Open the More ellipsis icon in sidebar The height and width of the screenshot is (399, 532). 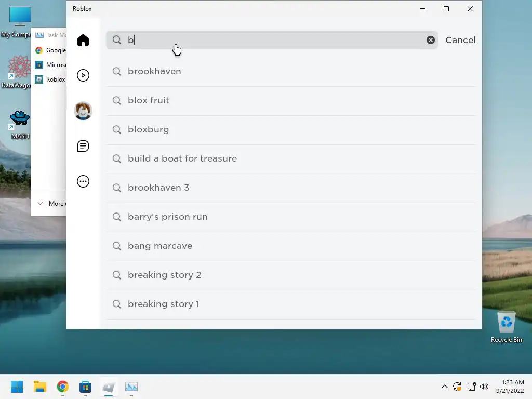click(83, 181)
